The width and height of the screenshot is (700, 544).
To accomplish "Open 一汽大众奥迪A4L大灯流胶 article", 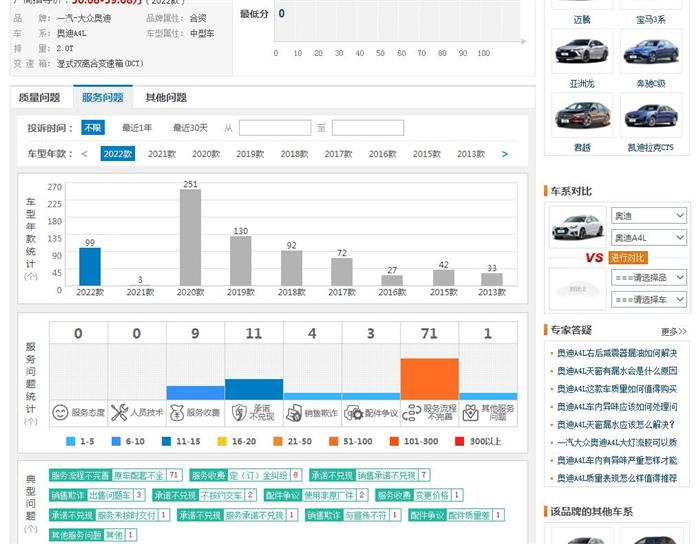I will [x=617, y=442].
